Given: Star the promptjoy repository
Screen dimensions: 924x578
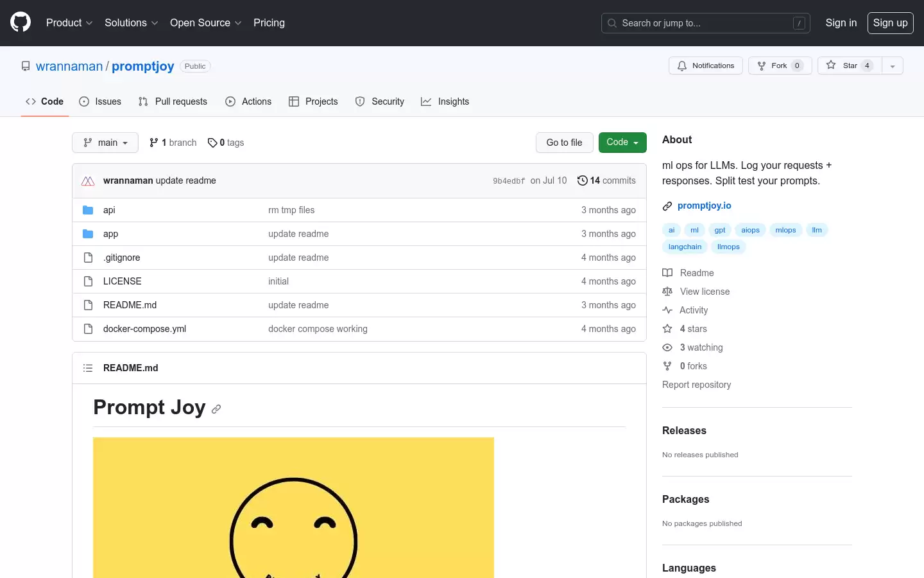Looking at the screenshot, I should tap(850, 66).
